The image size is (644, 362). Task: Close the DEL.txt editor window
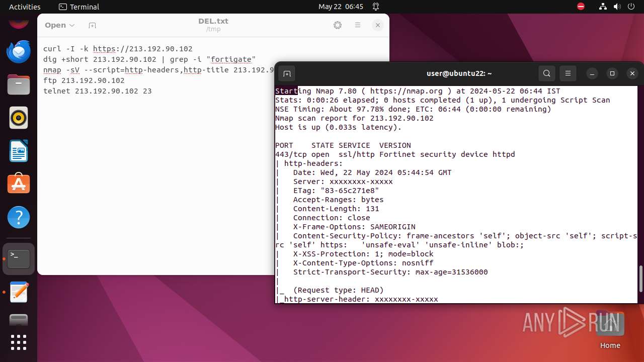[x=378, y=25]
